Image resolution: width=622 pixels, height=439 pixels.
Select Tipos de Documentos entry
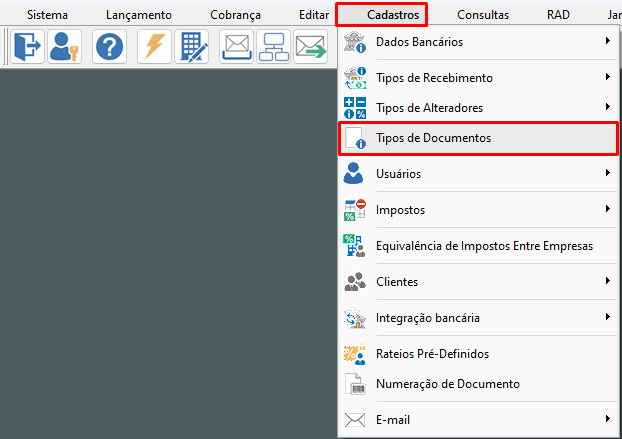pyautogui.click(x=478, y=138)
